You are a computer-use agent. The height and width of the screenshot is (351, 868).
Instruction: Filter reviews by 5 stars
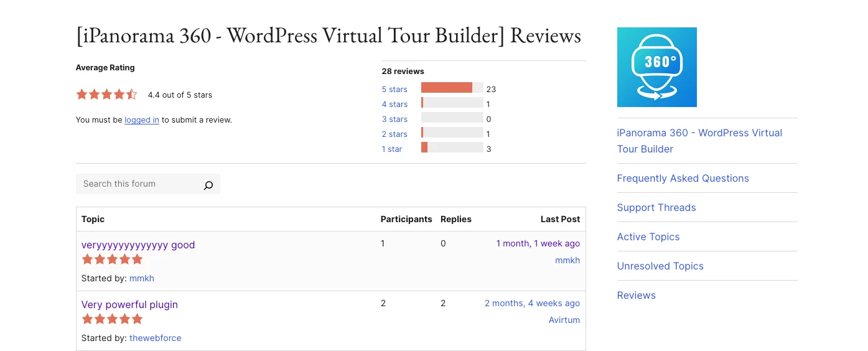tap(394, 90)
